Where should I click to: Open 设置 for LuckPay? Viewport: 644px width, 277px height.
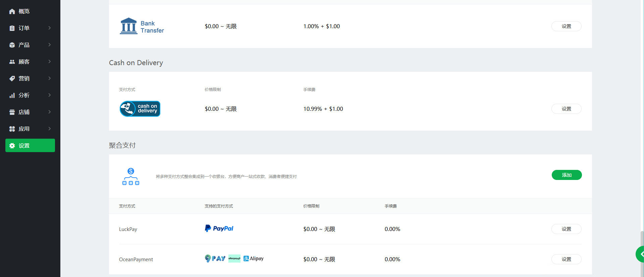(x=566, y=229)
